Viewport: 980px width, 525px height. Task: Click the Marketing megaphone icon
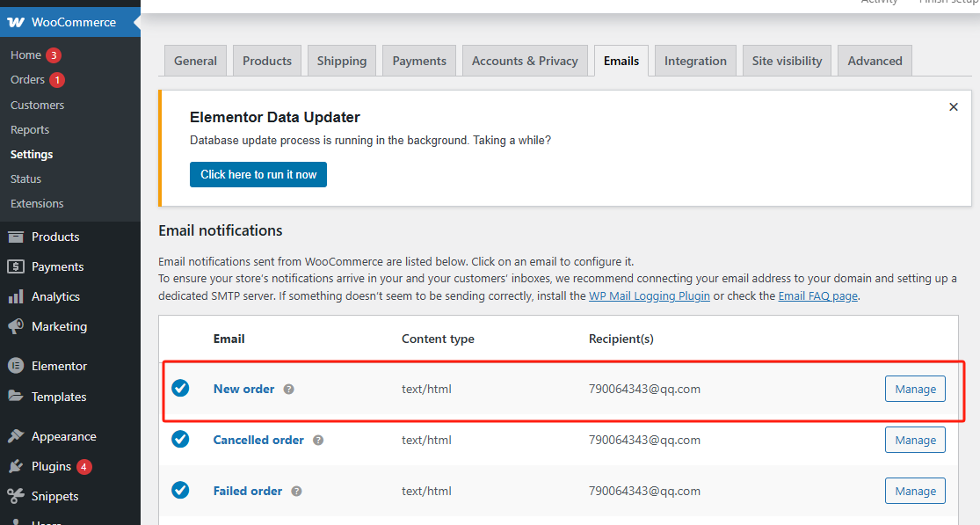click(x=16, y=326)
